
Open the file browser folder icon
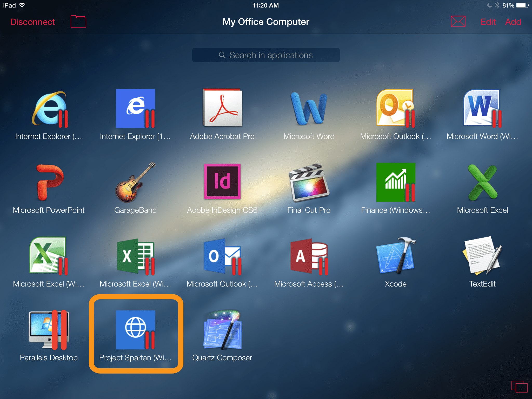pos(78,21)
